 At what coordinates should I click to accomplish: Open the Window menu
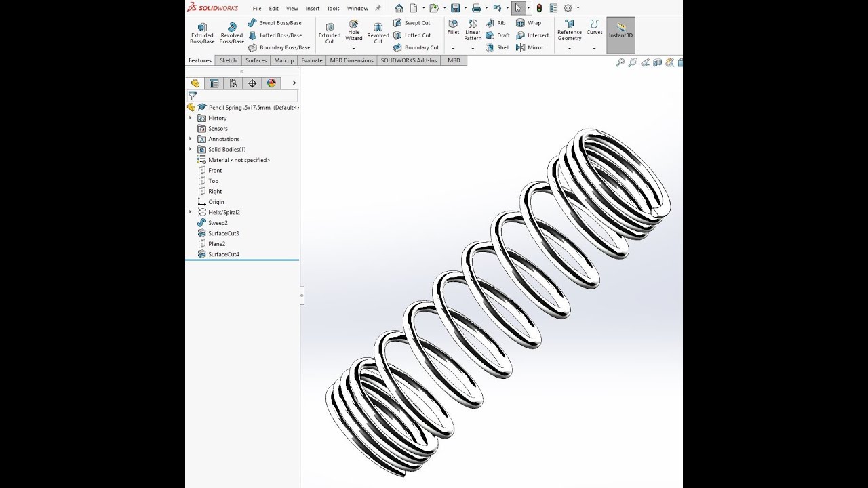click(357, 9)
